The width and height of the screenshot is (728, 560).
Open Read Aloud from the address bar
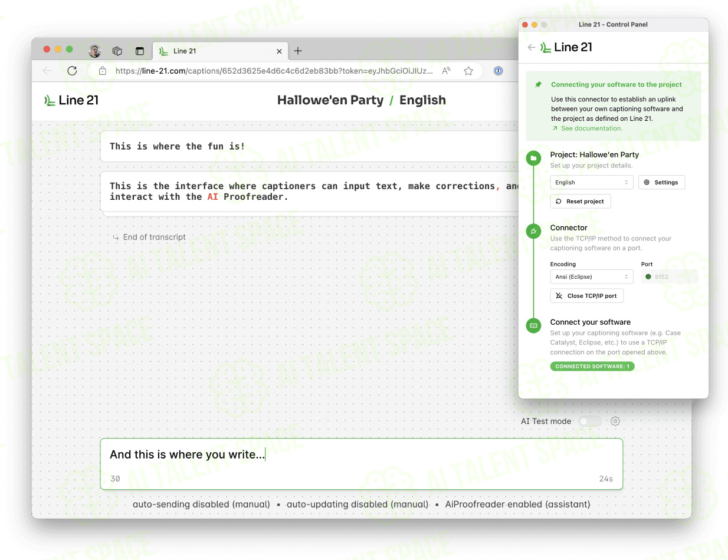click(x=447, y=71)
